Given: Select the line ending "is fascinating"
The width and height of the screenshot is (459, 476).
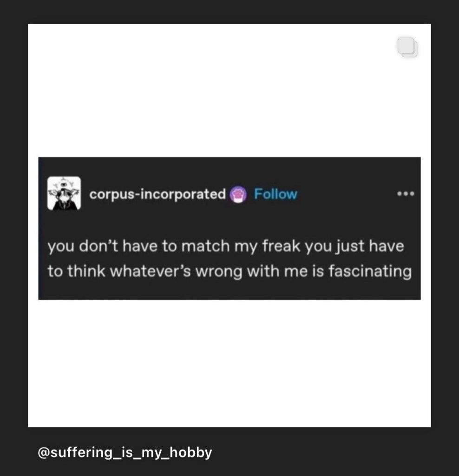Looking at the screenshot, I should (x=229, y=271).
